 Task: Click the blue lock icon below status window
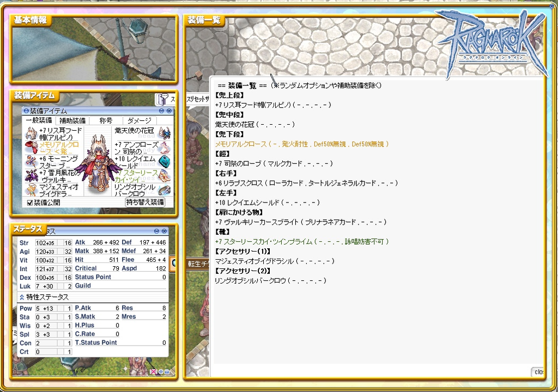[167, 372]
